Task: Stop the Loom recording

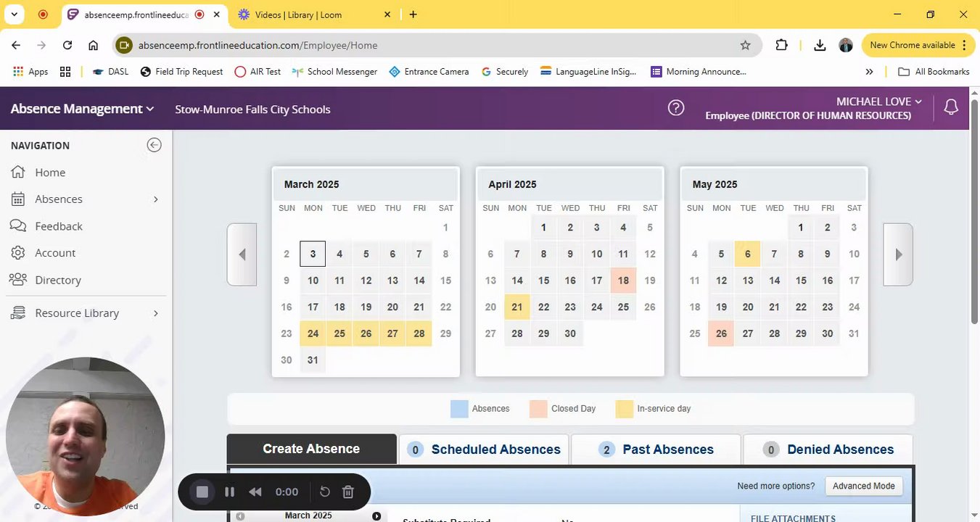Action: (202, 492)
